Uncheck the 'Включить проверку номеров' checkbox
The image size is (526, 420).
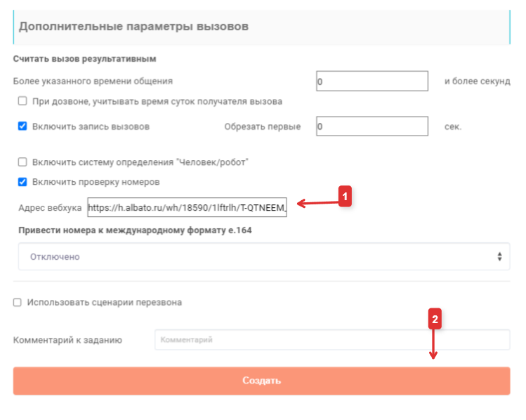tap(22, 182)
